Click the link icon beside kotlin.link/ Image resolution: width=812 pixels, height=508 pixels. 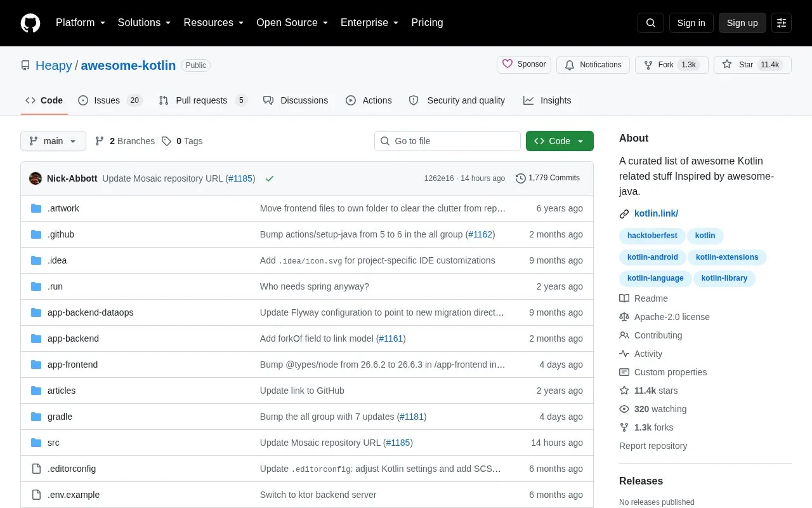[x=624, y=214]
